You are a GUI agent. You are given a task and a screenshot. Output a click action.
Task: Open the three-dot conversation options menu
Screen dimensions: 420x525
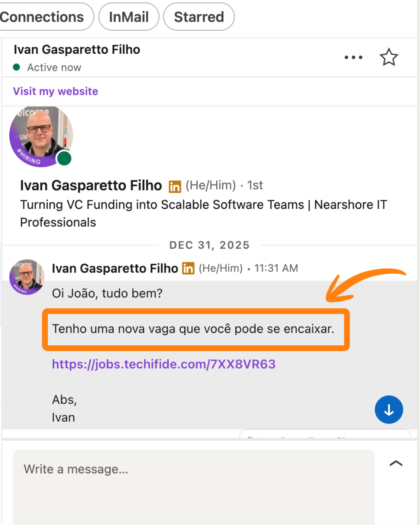point(353,57)
